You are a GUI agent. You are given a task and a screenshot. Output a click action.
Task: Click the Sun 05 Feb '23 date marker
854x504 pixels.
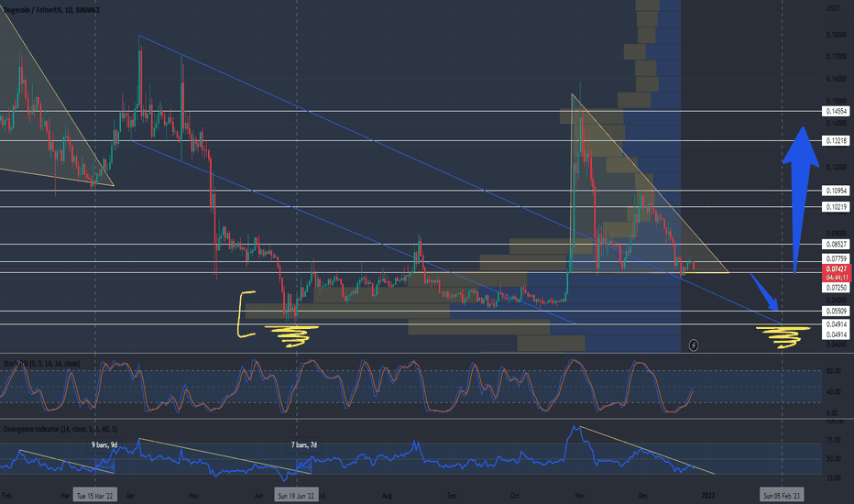tap(782, 495)
